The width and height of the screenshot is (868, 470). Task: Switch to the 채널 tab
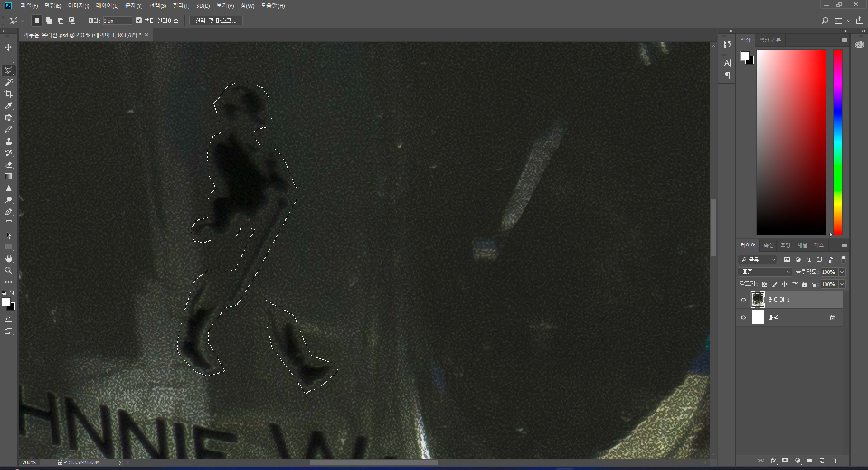[x=802, y=245]
